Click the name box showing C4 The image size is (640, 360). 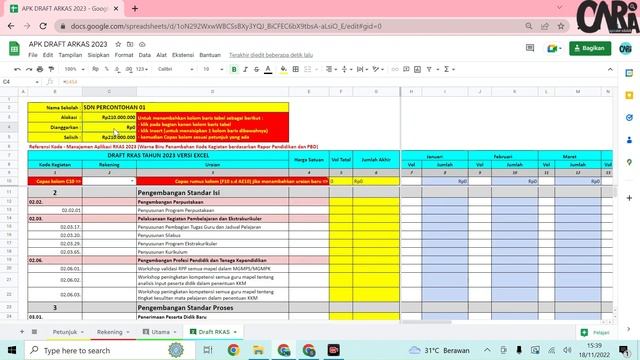(20, 82)
